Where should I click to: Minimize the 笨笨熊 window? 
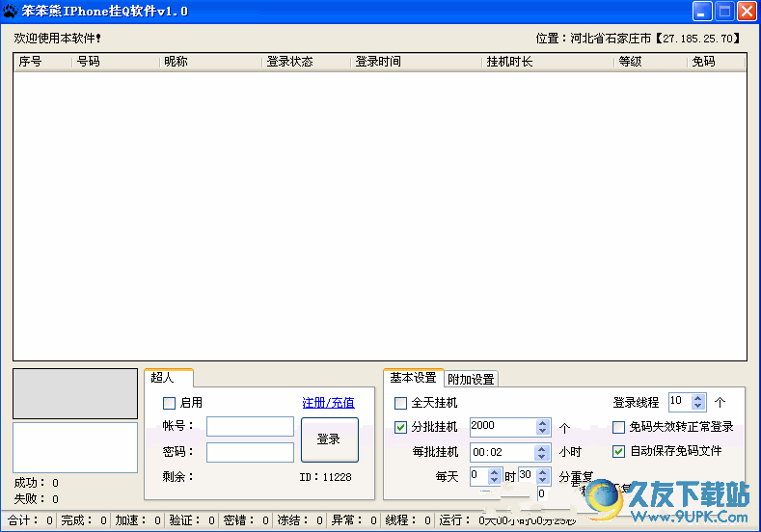click(x=702, y=12)
